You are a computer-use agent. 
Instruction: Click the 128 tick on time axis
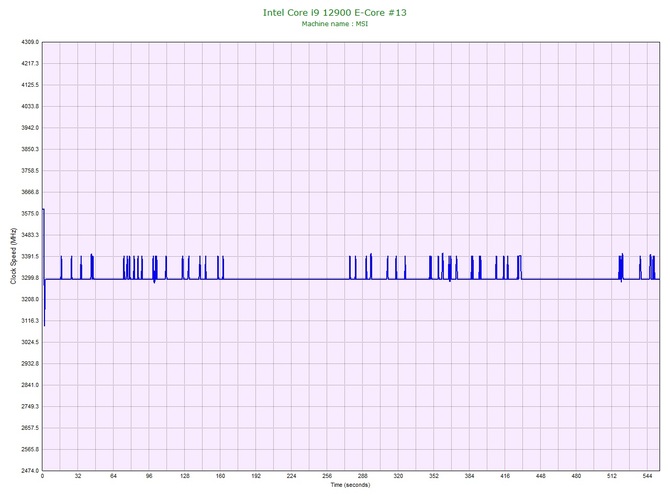[x=185, y=476]
